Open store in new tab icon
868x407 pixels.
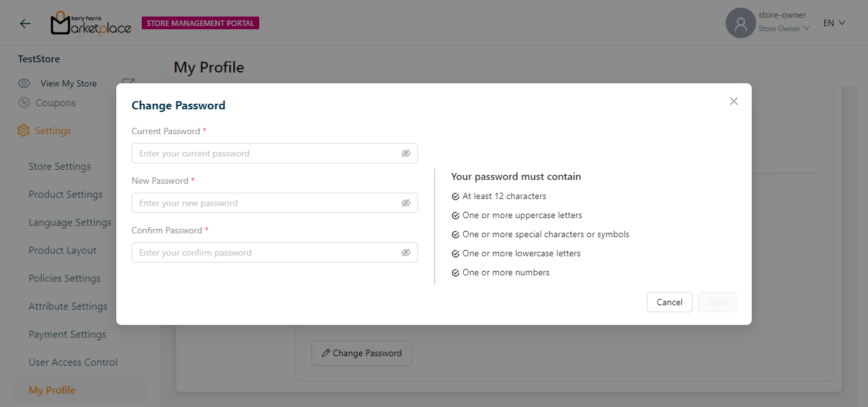click(x=128, y=83)
